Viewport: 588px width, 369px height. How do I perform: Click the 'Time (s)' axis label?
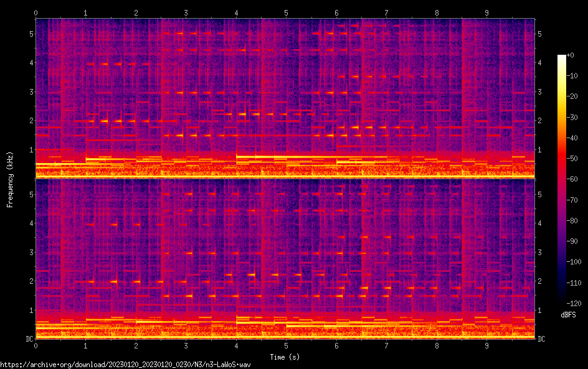(286, 357)
